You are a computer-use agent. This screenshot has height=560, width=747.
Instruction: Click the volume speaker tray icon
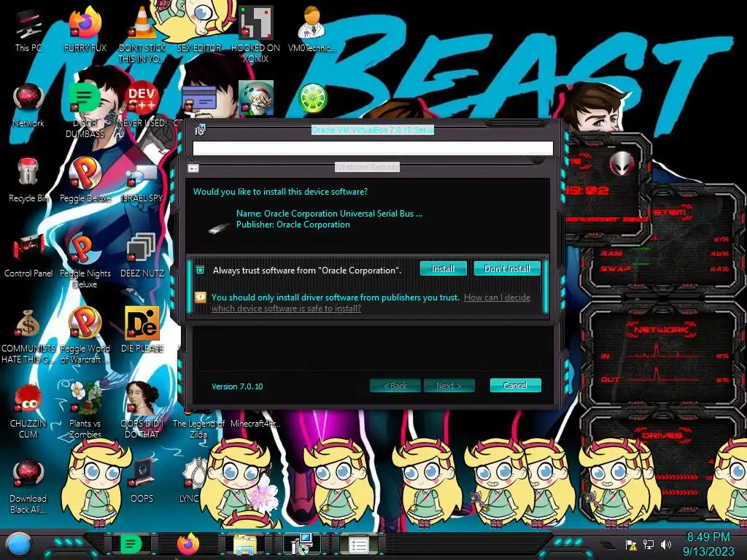point(666,544)
